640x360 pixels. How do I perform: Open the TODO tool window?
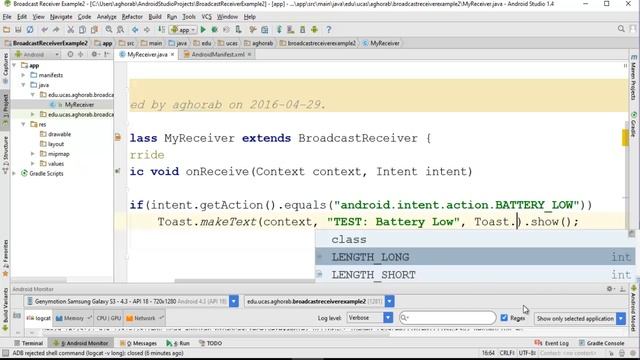(x=211, y=343)
